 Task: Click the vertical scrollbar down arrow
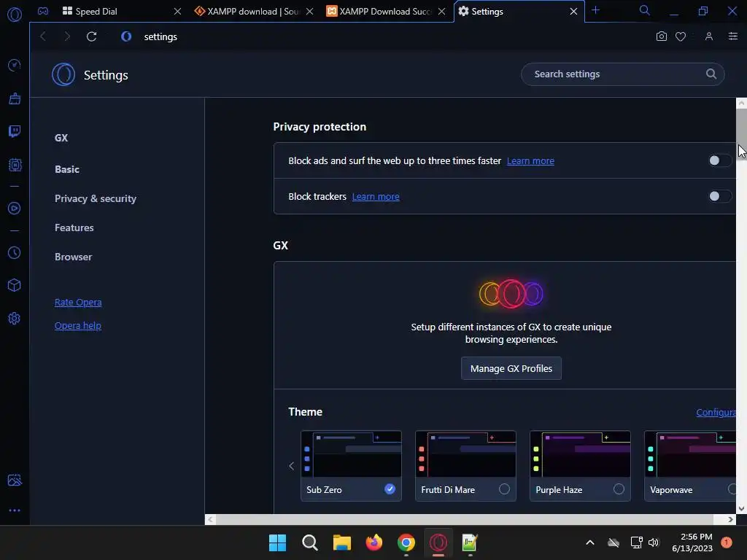coord(741,508)
